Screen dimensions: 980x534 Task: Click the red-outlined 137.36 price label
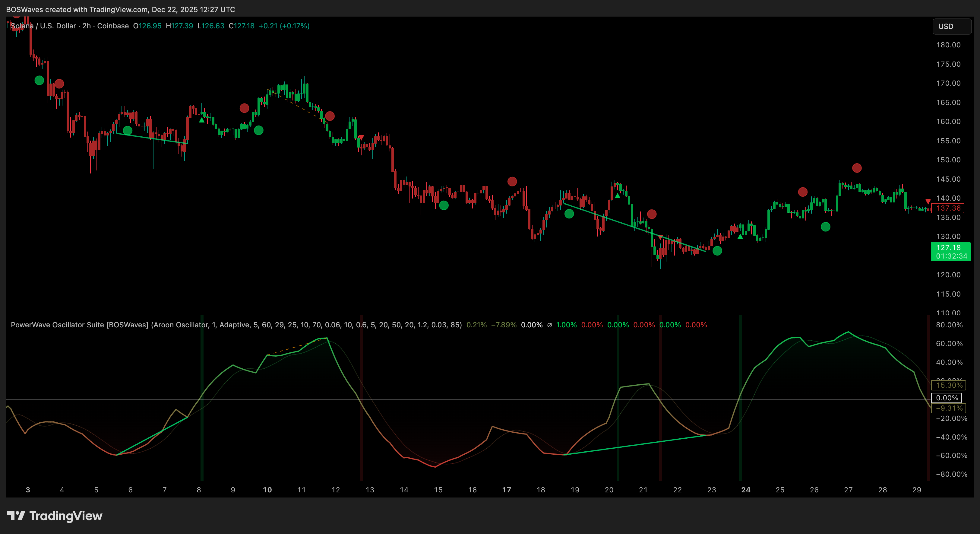pyautogui.click(x=948, y=208)
